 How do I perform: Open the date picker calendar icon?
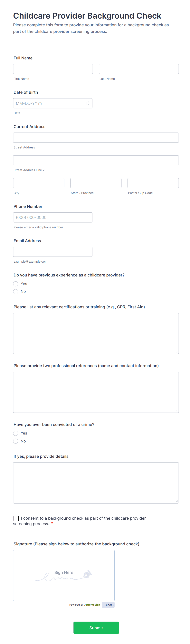point(87,103)
